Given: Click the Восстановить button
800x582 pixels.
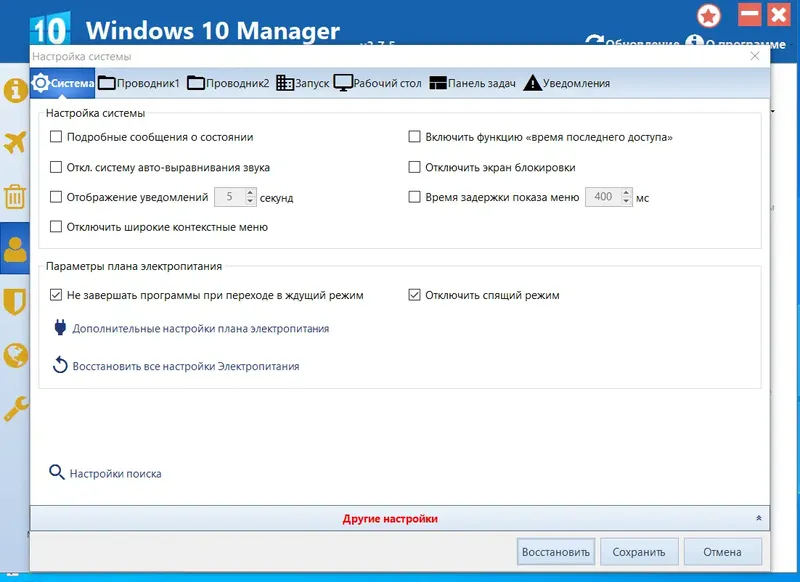Looking at the screenshot, I should point(556,552).
